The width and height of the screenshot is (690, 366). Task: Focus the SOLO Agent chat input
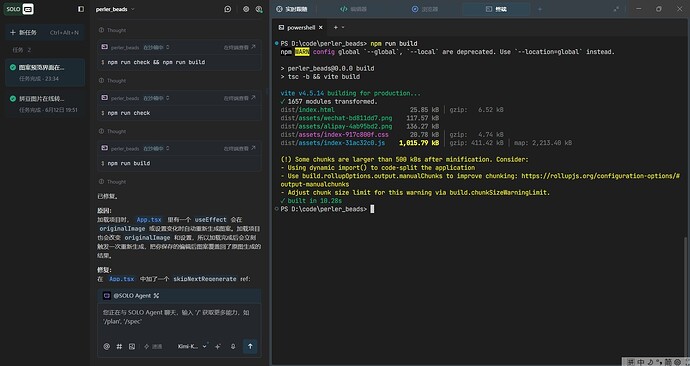179,317
